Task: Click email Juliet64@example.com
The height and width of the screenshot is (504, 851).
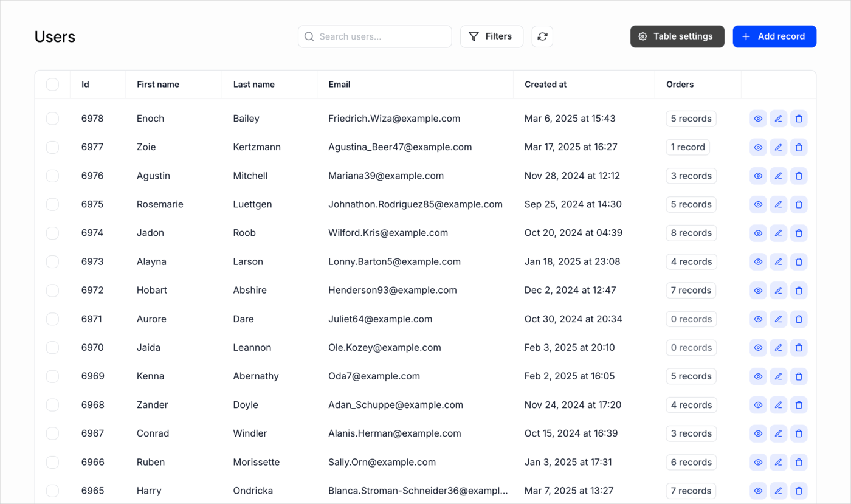Action: (x=381, y=319)
